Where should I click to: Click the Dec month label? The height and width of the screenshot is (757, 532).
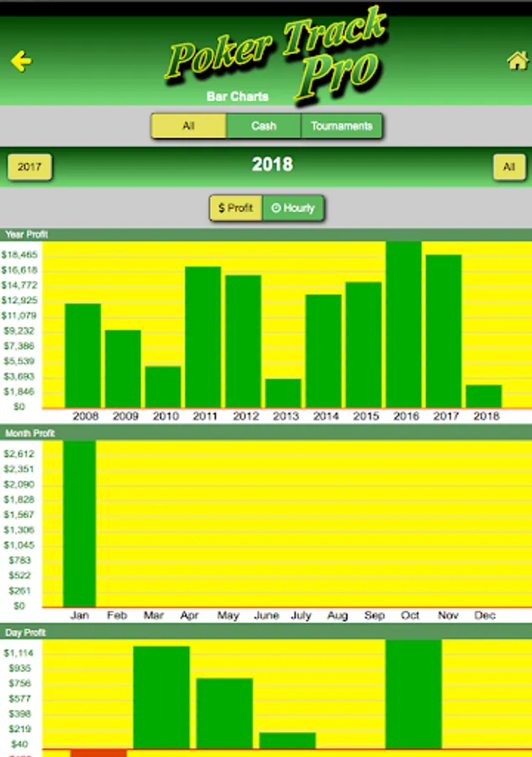pyautogui.click(x=485, y=616)
